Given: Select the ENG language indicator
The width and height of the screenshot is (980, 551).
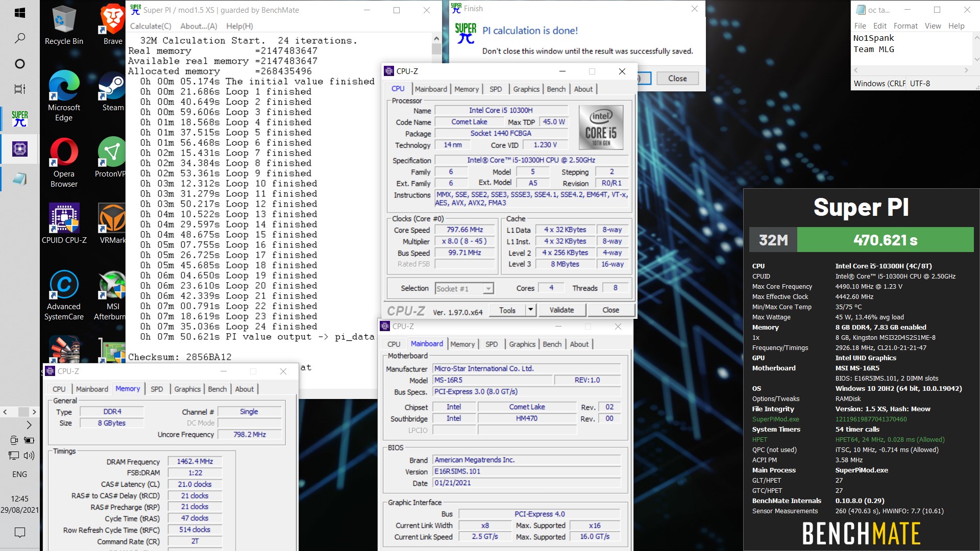Looking at the screenshot, I should [x=19, y=474].
